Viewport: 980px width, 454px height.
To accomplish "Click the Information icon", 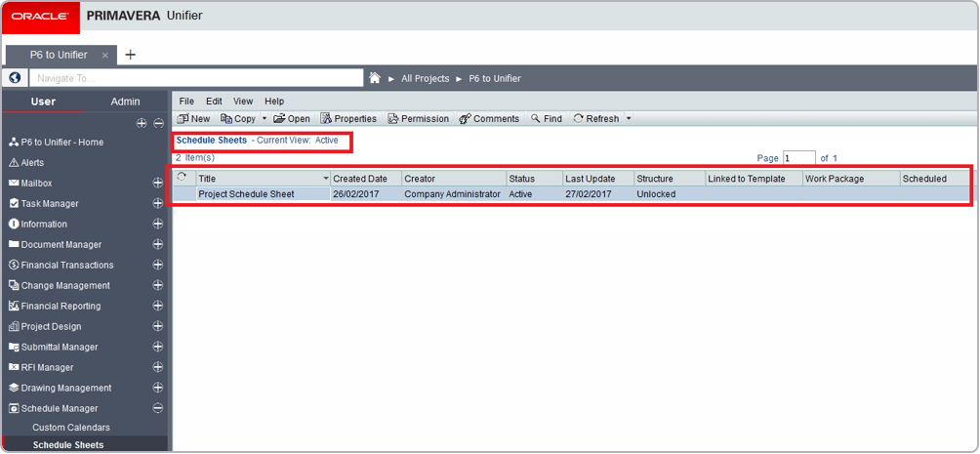I will (14, 224).
